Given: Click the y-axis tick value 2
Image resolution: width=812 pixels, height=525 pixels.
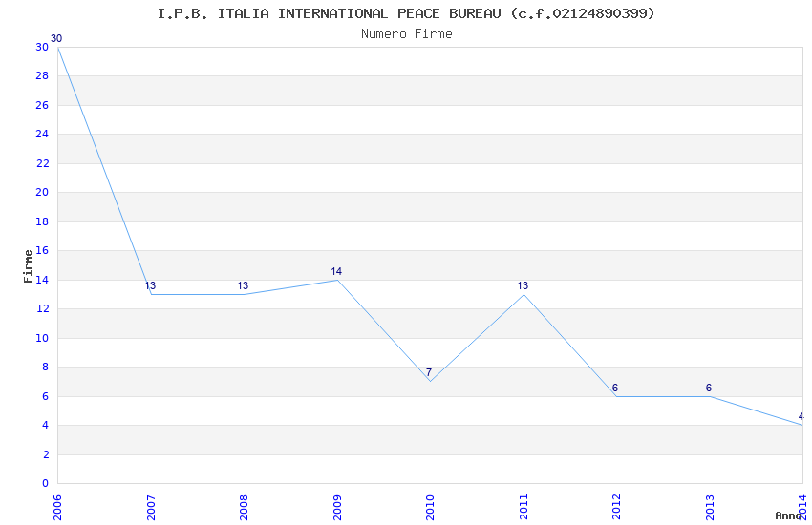Looking at the screenshot, I should pyautogui.click(x=46, y=454).
